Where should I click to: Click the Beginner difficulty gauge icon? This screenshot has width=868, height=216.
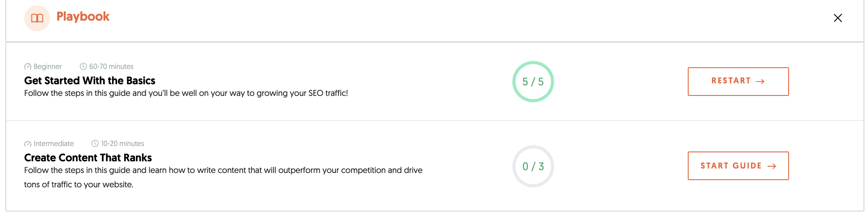click(28, 67)
